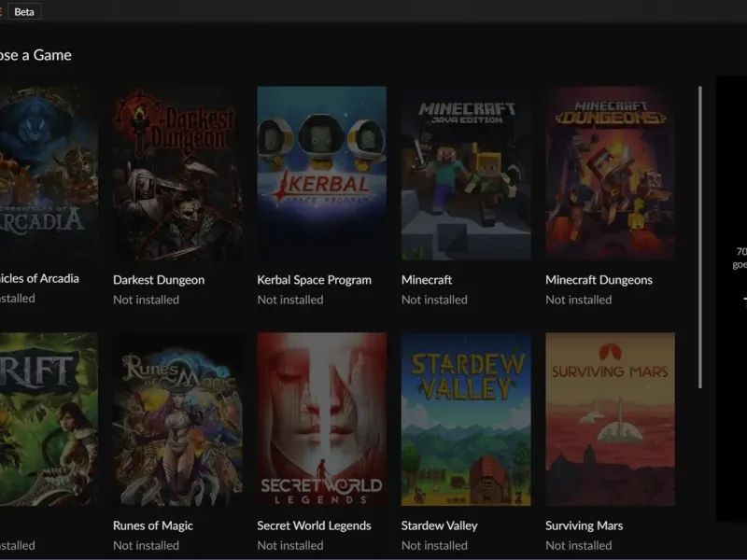Choose the Minecraft Java Edition cover
Image resolution: width=747 pixels, height=560 pixels.
(466, 174)
